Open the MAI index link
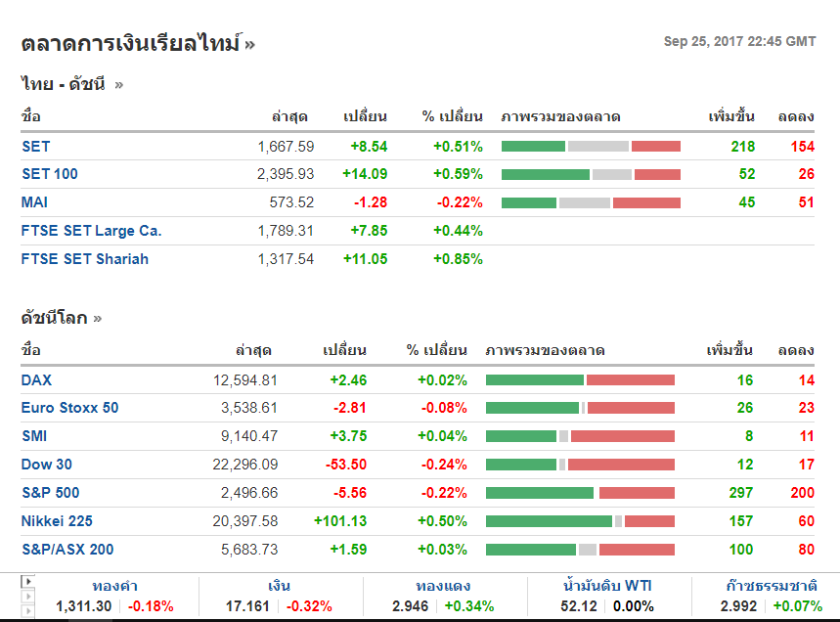The height and width of the screenshot is (622, 840). point(34,202)
